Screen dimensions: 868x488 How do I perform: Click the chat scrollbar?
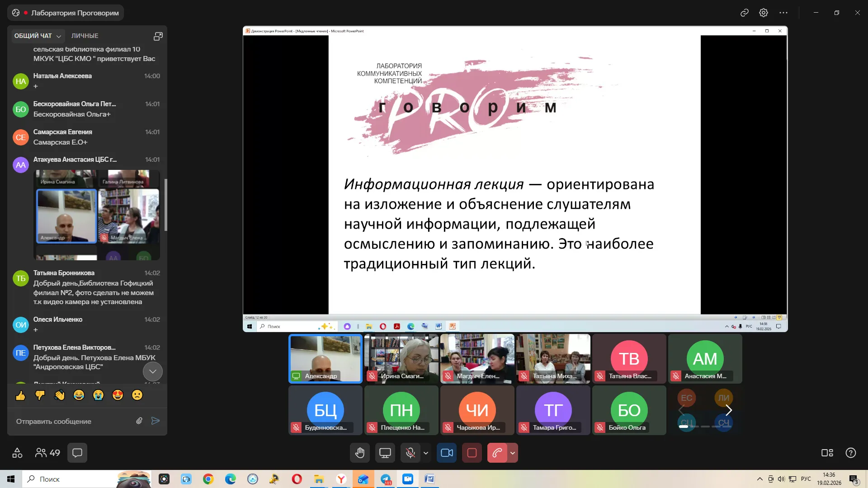click(166, 204)
